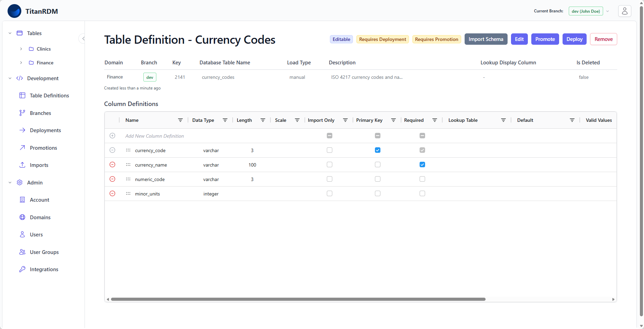Open filter menu for Length column

[x=263, y=120]
